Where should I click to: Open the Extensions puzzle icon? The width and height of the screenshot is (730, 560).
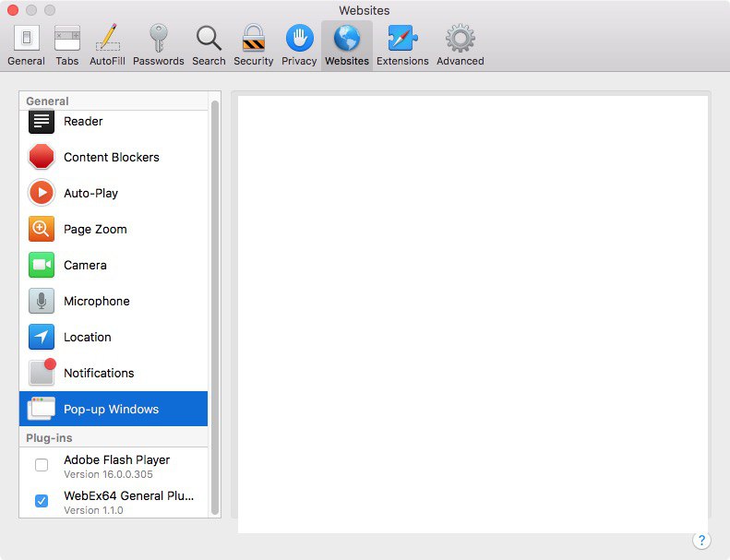[x=402, y=38]
